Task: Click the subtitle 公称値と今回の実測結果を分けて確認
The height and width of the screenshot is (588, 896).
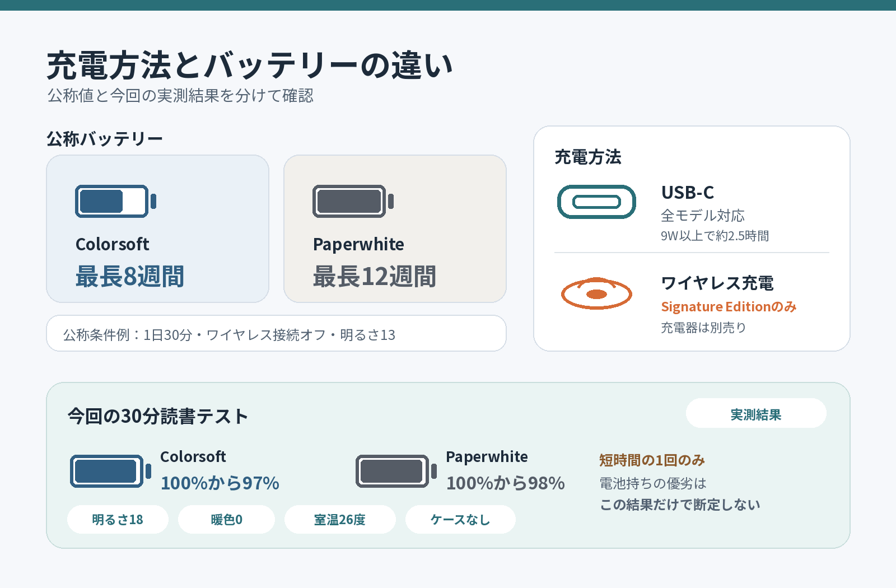Action: (x=180, y=96)
